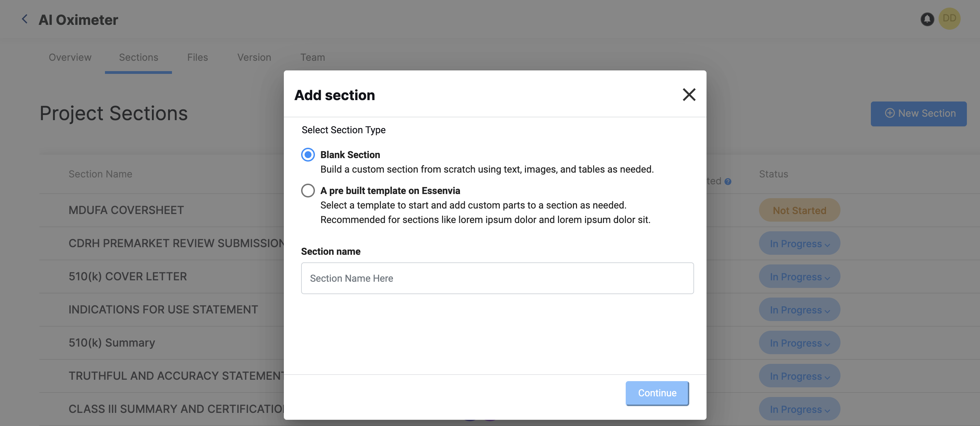Switch to the Version tab

click(x=254, y=57)
